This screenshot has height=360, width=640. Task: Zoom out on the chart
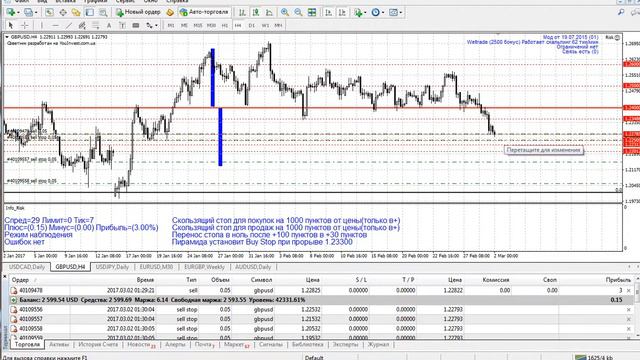298,12
